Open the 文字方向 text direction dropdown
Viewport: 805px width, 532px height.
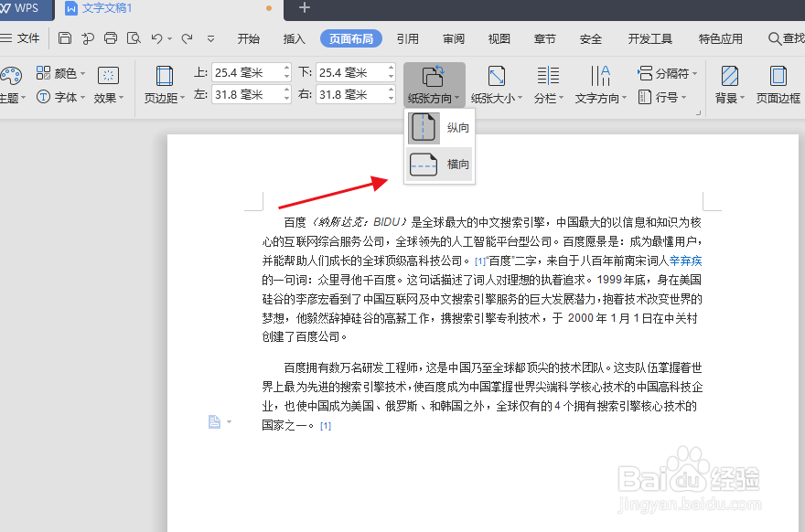601,85
